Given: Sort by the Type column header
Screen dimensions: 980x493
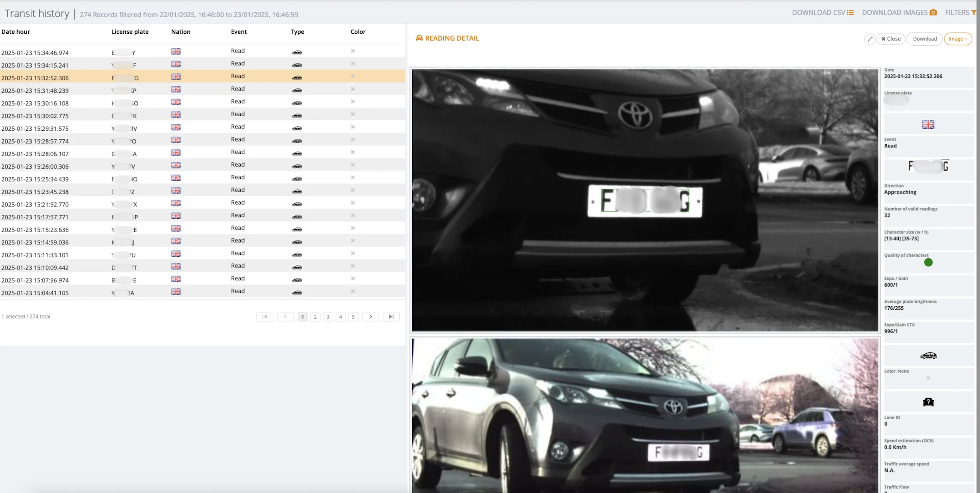Looking at the screenshot, I should point(298,32).
